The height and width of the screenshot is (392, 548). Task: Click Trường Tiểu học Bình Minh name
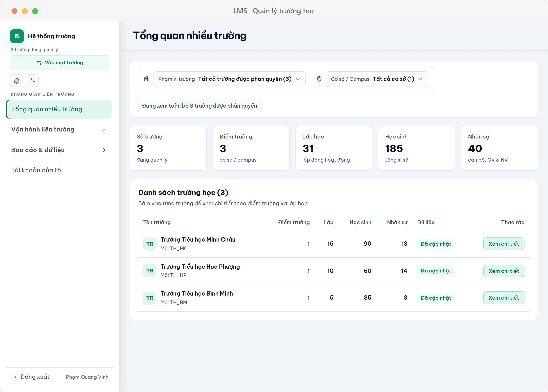coord(197,293)
